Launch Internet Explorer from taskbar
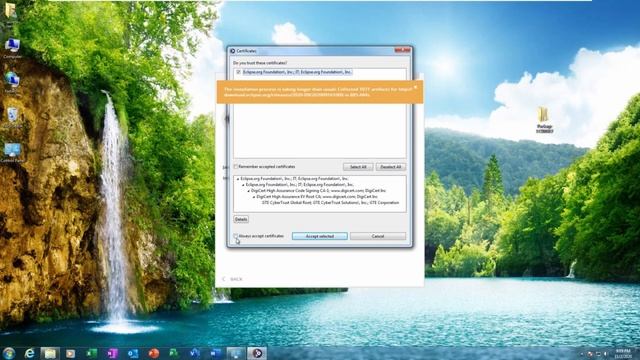Viewport: 640px width, 360px height. tap(29, 353)
